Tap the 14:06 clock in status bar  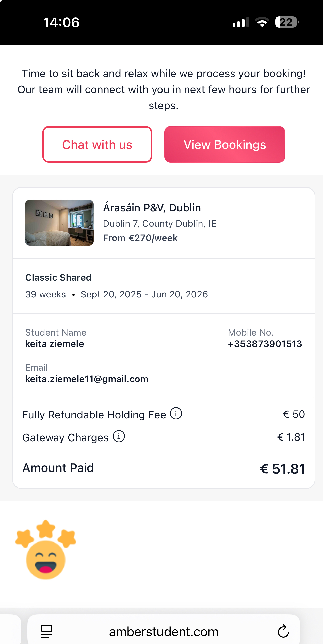pos(61,22)
